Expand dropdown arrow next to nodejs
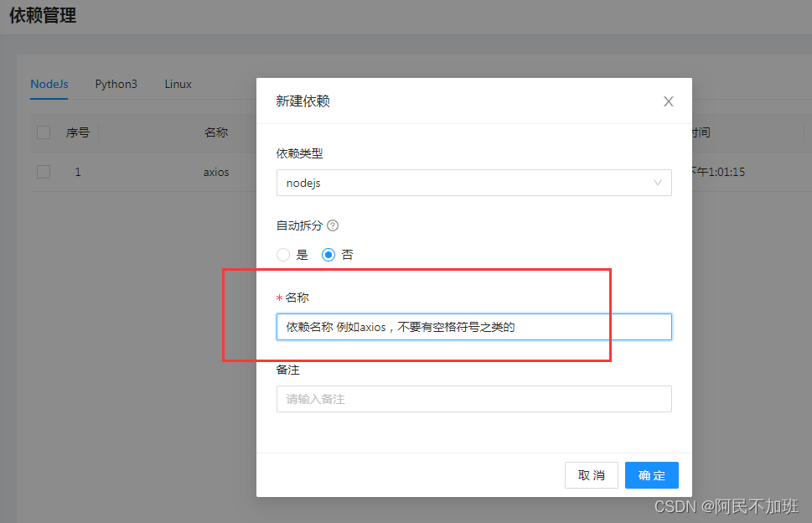Image resolution: width=812 pixels, height=523 pixels. (x=658, y=183)
